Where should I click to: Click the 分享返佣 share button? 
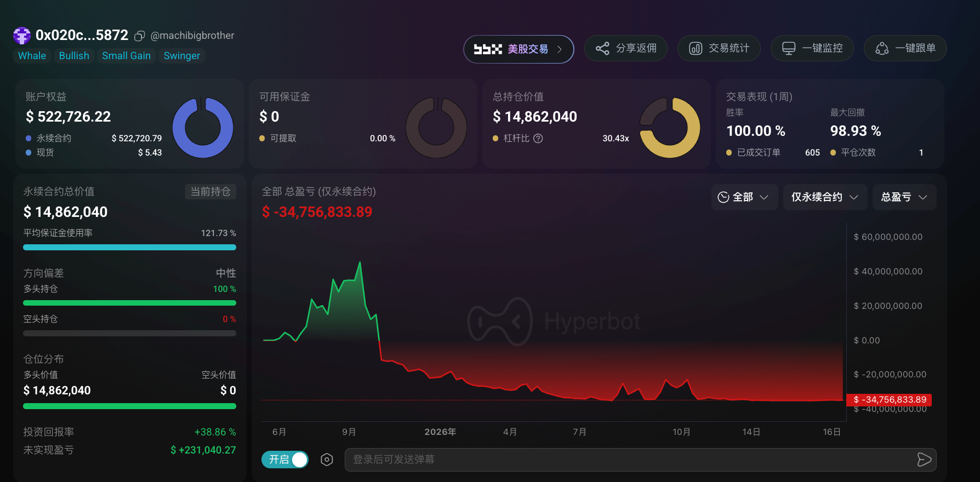pos(626,48)
